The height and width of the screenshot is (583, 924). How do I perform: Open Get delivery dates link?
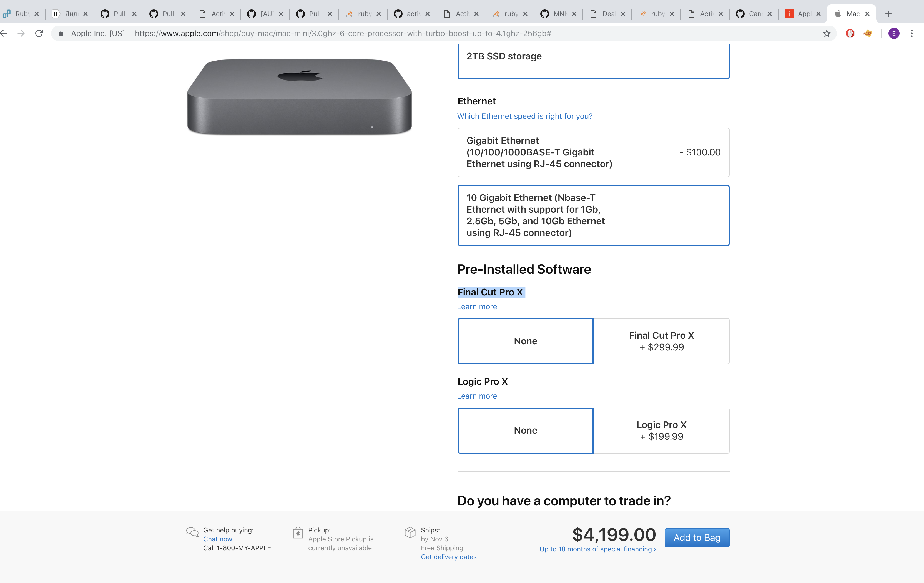point(449,557)
